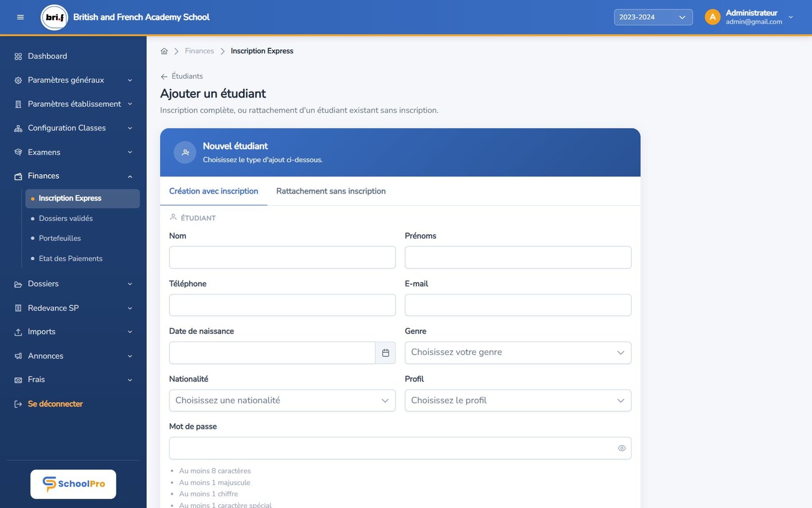Click the E-mail input field
The image size is (812, 508).
(x=518, y=305)
